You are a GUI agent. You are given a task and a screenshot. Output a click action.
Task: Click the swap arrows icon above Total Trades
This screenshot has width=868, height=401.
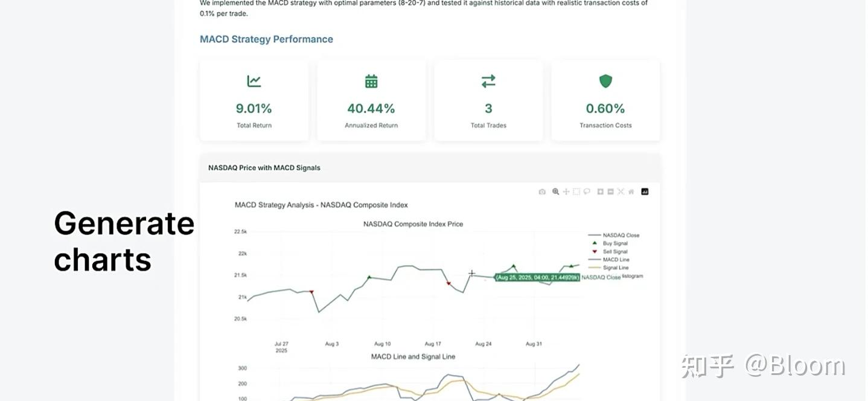click(x=488, y=81)
